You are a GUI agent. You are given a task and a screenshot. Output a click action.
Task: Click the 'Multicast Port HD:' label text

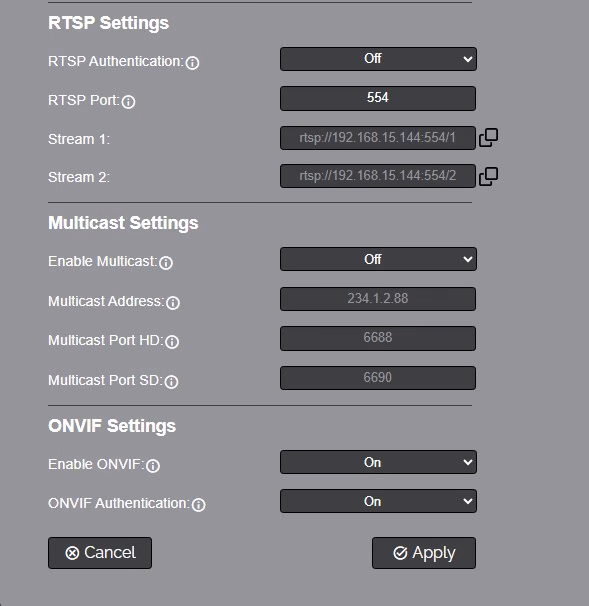click(x=106, y=340)
